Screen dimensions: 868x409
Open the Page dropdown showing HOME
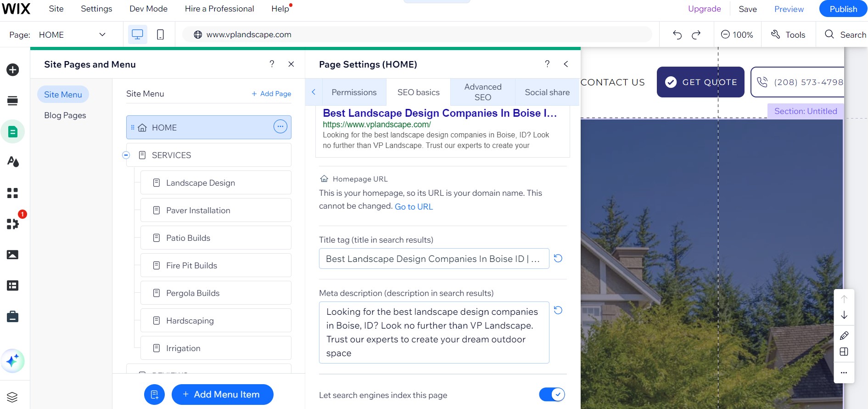(x=72, y=35)
